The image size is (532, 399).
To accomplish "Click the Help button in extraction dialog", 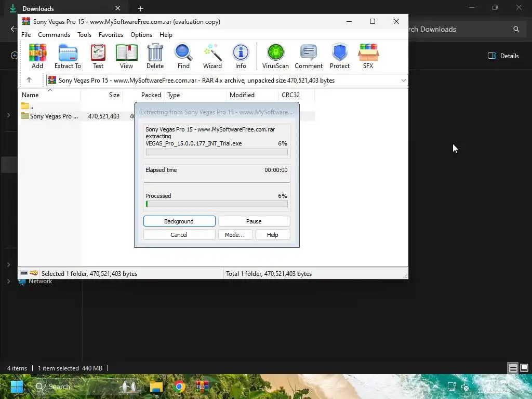I will tap(273, 235).
